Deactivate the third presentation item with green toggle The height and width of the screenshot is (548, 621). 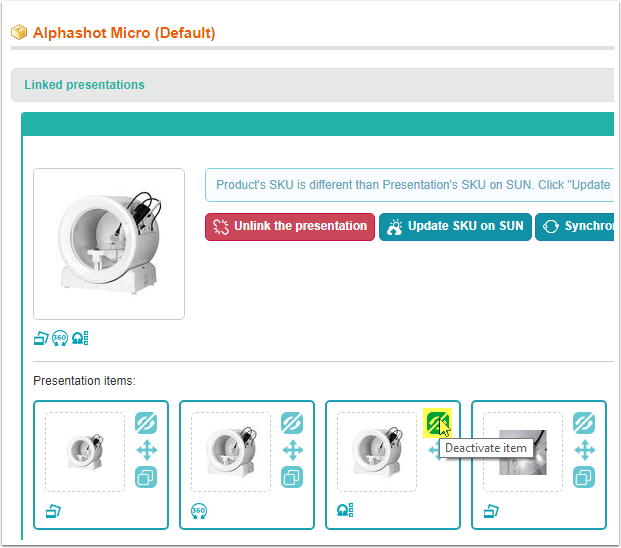(x=438, y=423)
